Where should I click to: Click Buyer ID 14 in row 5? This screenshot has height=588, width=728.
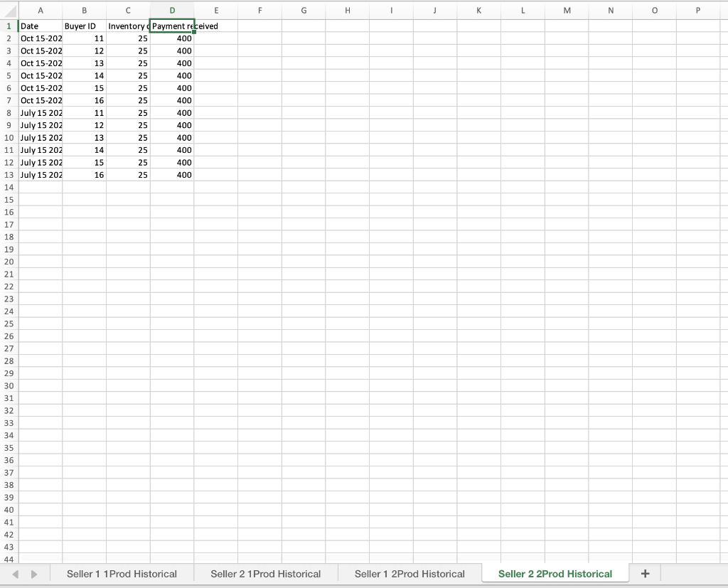(84, 75)
